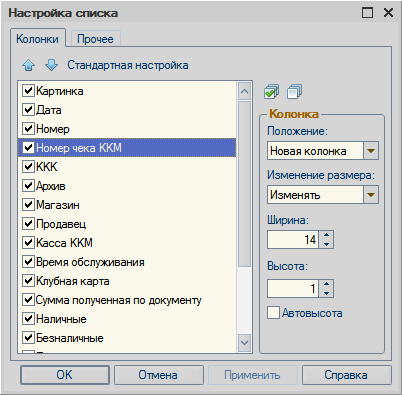
Task: Increase Ширина value with up spinner arrow
Action: [326, 235]
